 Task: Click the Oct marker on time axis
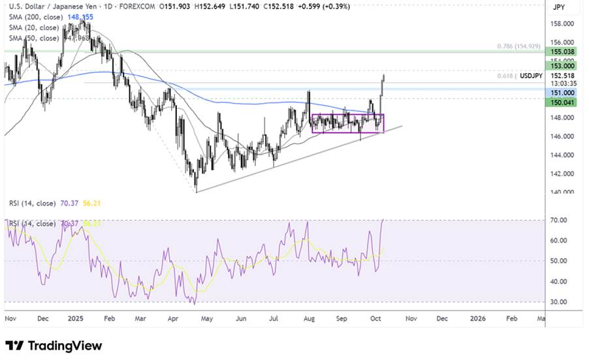pos(377,319)
